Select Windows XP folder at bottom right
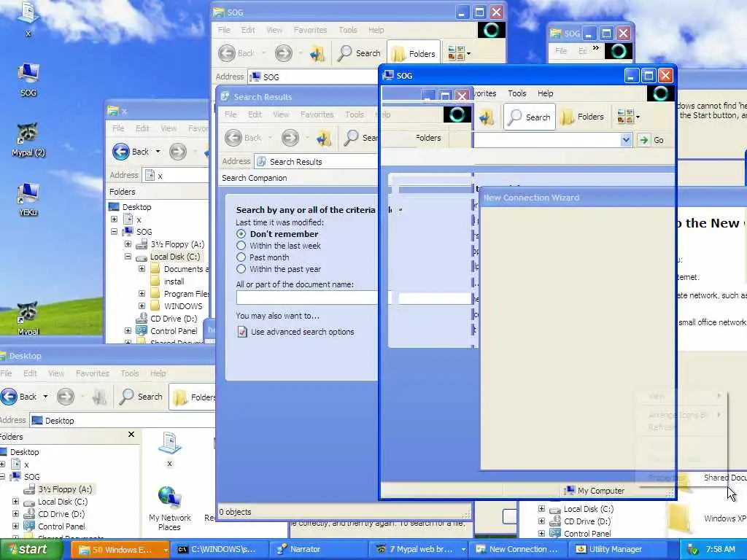 tap(705, 518)
